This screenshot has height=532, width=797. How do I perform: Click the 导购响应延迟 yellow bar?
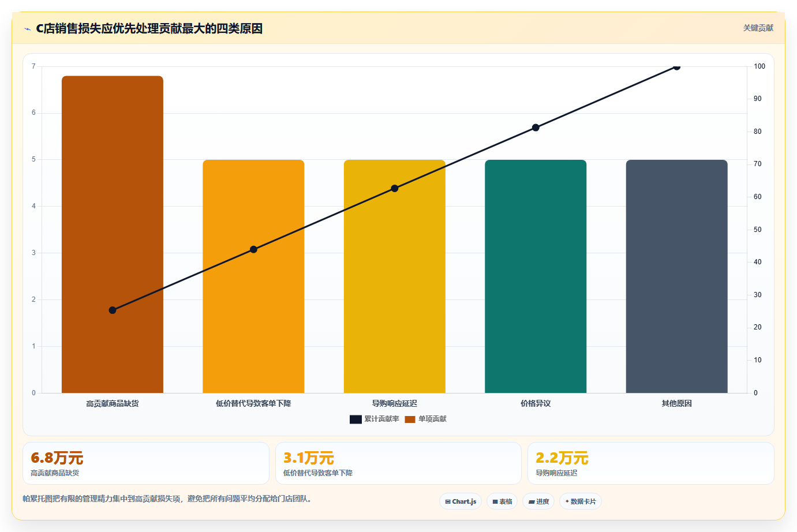pos(395,276)
